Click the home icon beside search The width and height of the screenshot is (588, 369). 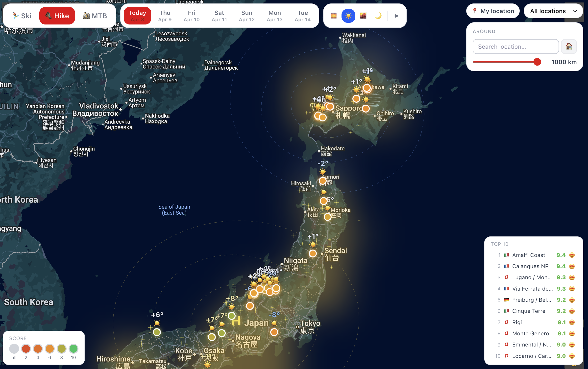pos(569,46)
